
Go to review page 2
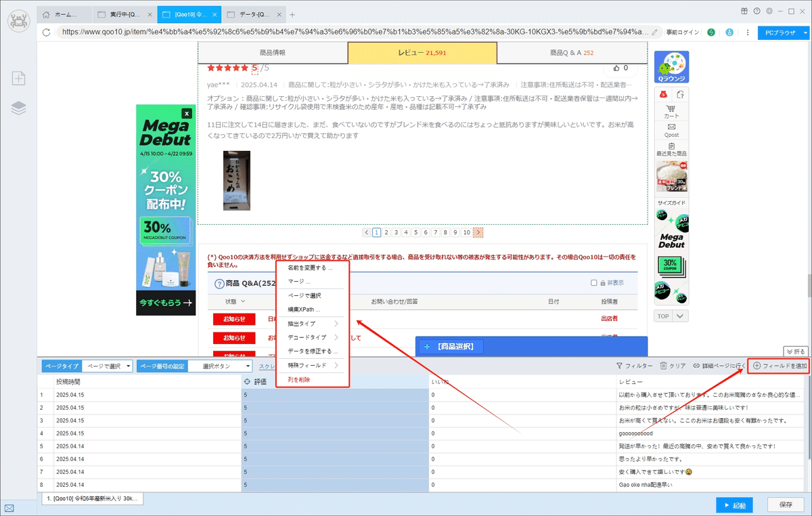point(386,232)
